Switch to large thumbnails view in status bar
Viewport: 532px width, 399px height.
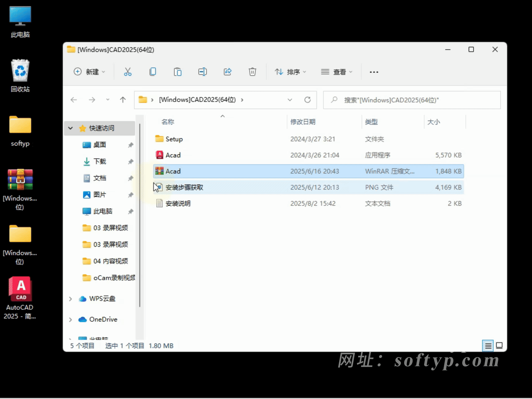click(x=499, y=345)
